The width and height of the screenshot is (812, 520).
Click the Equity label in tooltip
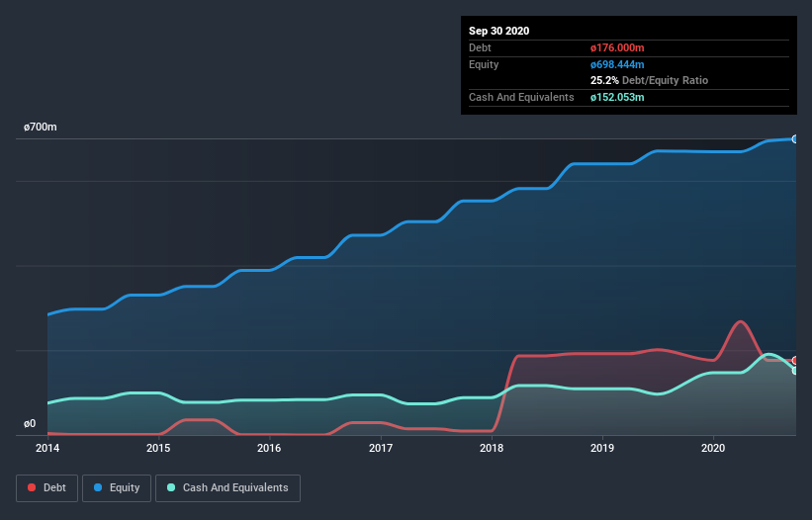(484, 64)
